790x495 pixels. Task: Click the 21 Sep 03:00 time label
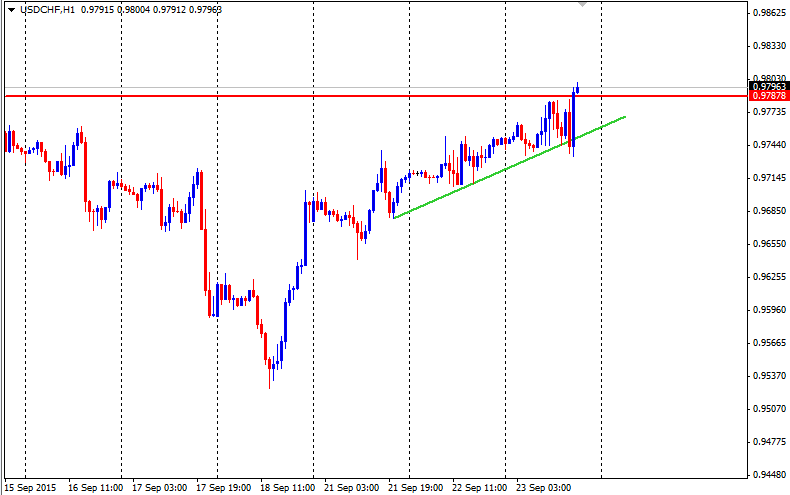coord(351,488)
